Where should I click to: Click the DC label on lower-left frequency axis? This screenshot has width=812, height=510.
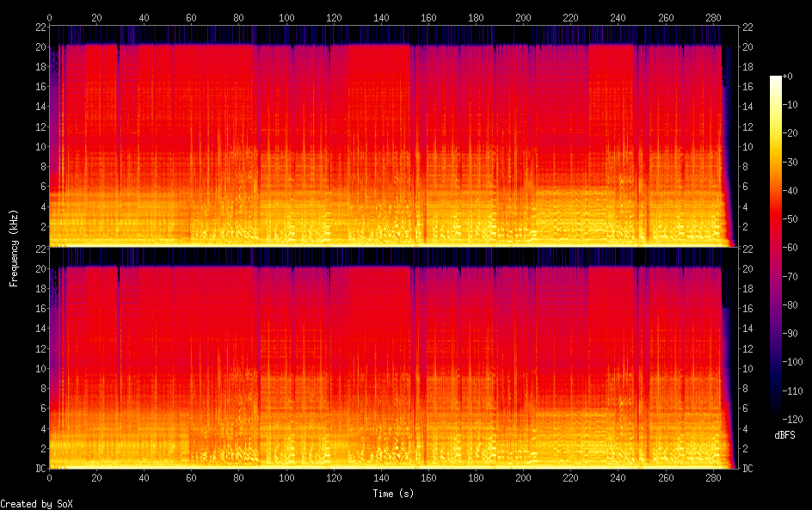pyautogui.click(x=38, y=468)
